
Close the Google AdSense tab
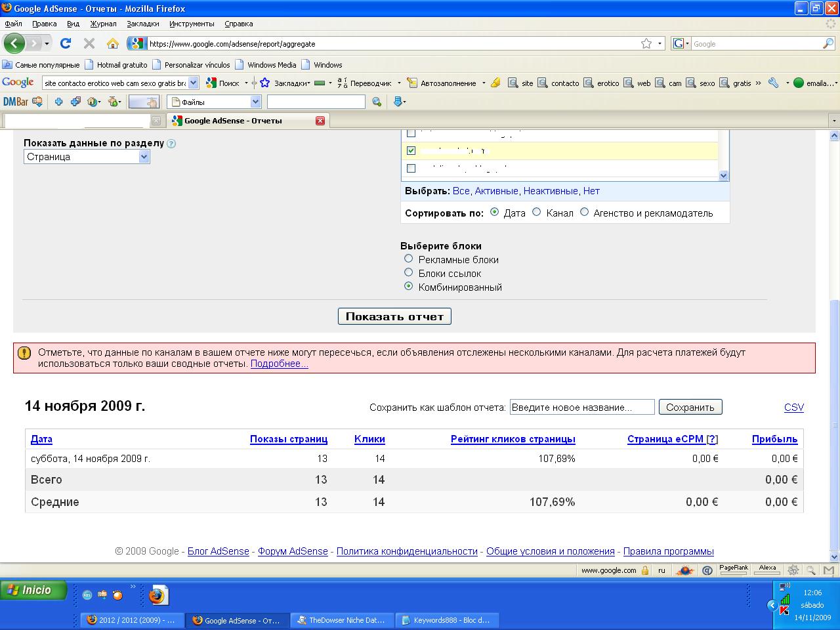click(x=320, y=121)
